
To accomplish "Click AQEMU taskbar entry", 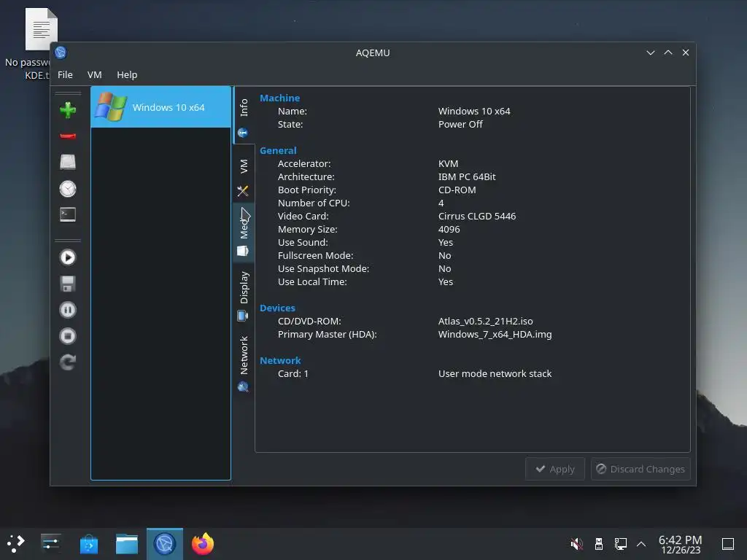I will point(165,544).
